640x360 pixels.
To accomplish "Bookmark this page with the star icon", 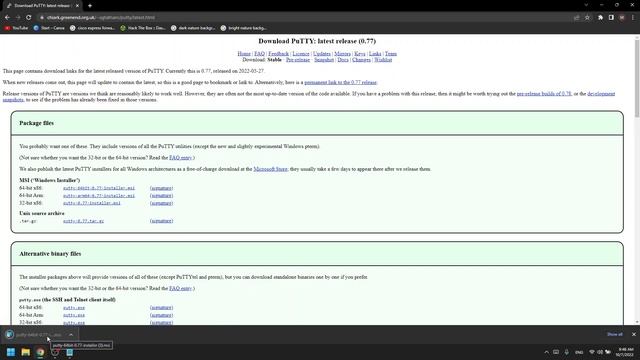I will tap(587, 18).
